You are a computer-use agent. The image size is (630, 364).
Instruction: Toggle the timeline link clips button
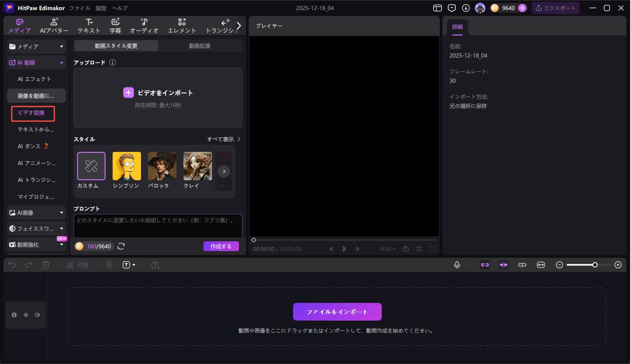click(x=485, y=265)
